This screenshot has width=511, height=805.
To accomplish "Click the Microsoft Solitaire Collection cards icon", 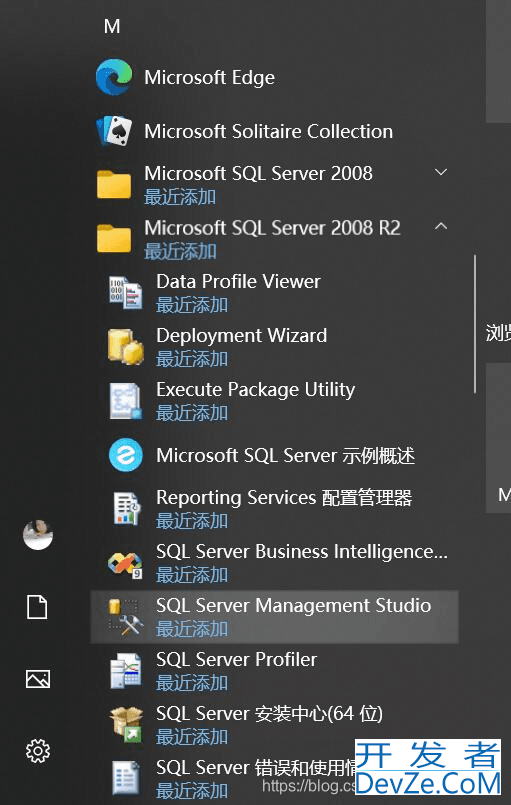I will [114, 131].
